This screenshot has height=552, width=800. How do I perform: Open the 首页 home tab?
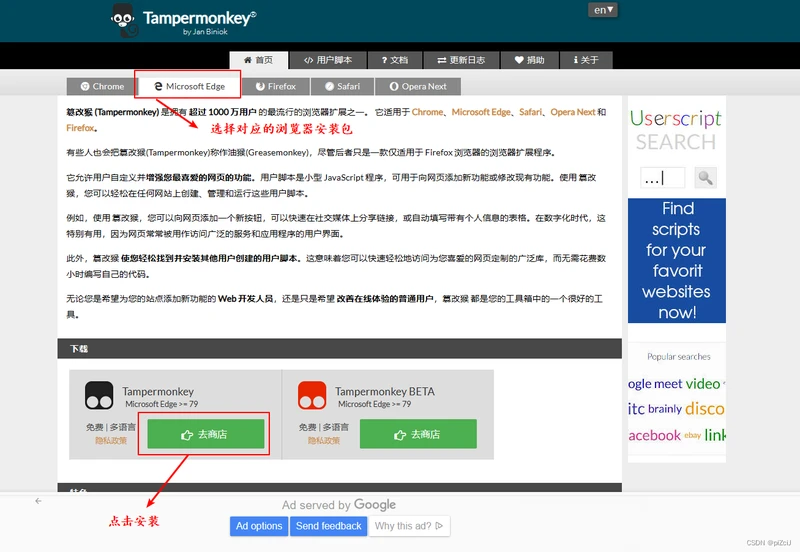[259, 60]
